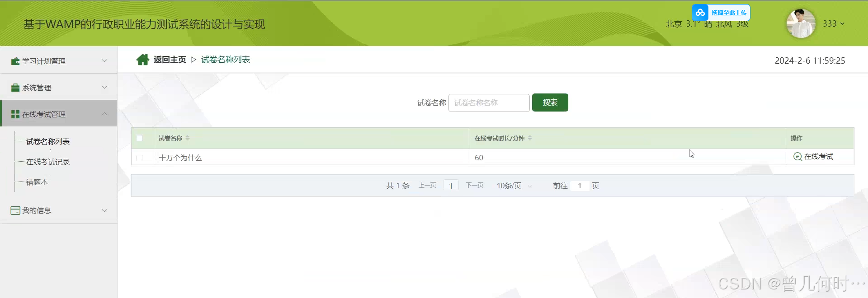Click the home icon in breadcrumb
Image resolution: width=868 pixels, height=298 pixels.
point(143,60)
